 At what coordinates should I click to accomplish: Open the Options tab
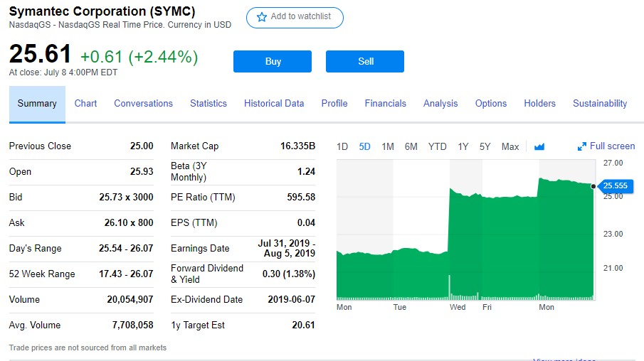(491, 103)
